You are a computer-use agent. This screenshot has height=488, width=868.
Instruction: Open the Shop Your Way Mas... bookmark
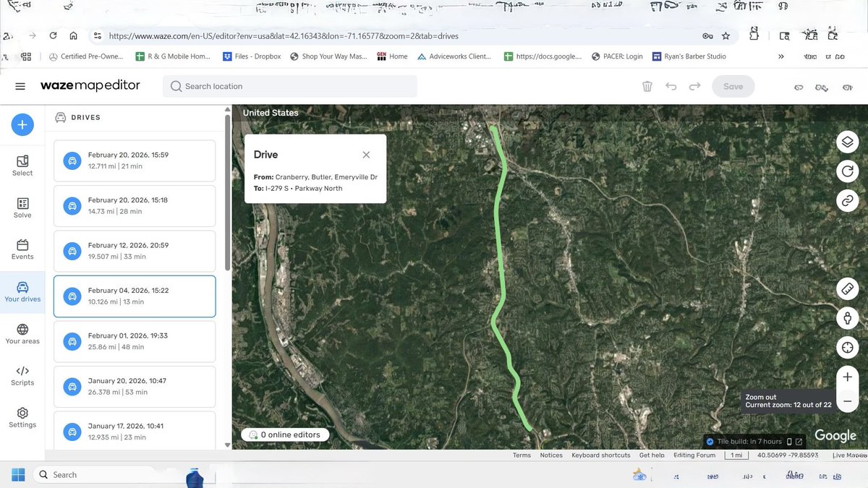328,56
